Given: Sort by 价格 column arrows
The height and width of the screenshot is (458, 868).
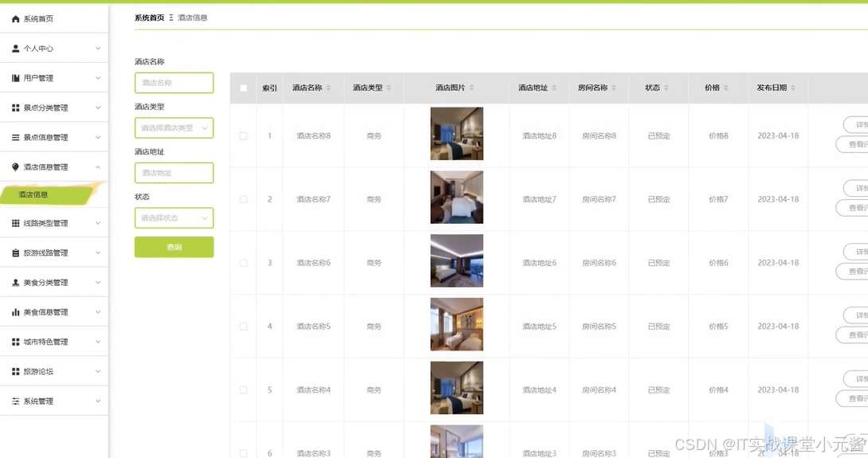Looking at the screenshot, I should pyautogui.click(x=725, y=88).
